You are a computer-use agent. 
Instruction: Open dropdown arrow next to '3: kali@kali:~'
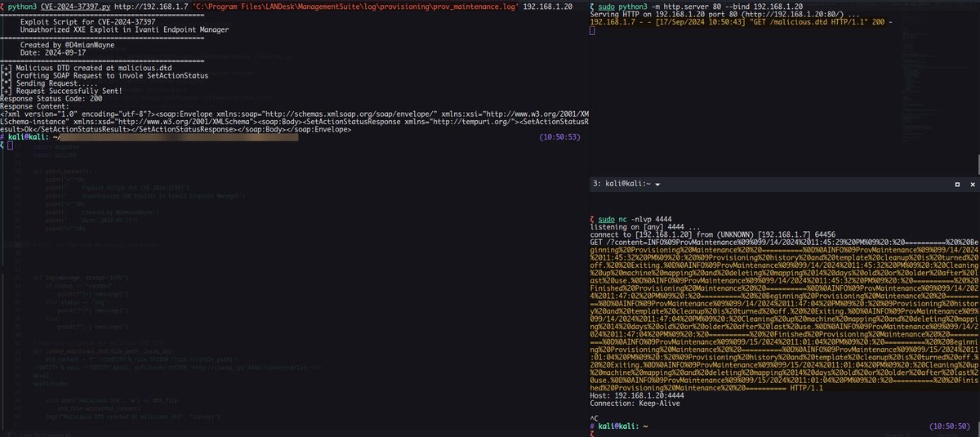(x=657, y=185)
